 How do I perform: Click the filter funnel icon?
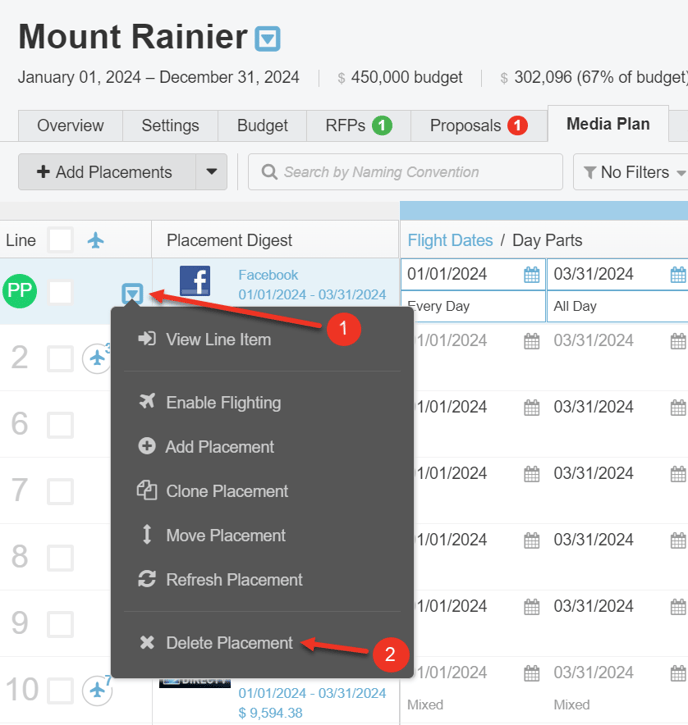pyautogui.click(x=589, y=173)
